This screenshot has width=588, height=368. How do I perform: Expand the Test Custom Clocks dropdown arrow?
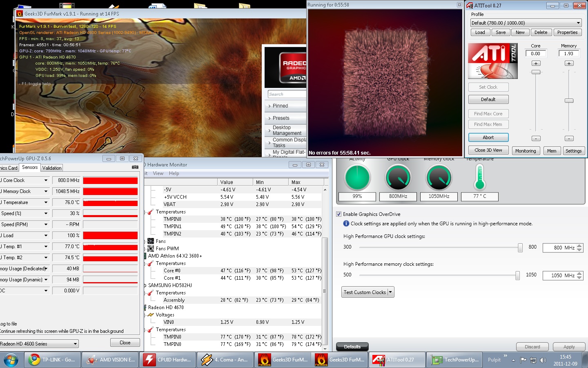pos(390,292)
